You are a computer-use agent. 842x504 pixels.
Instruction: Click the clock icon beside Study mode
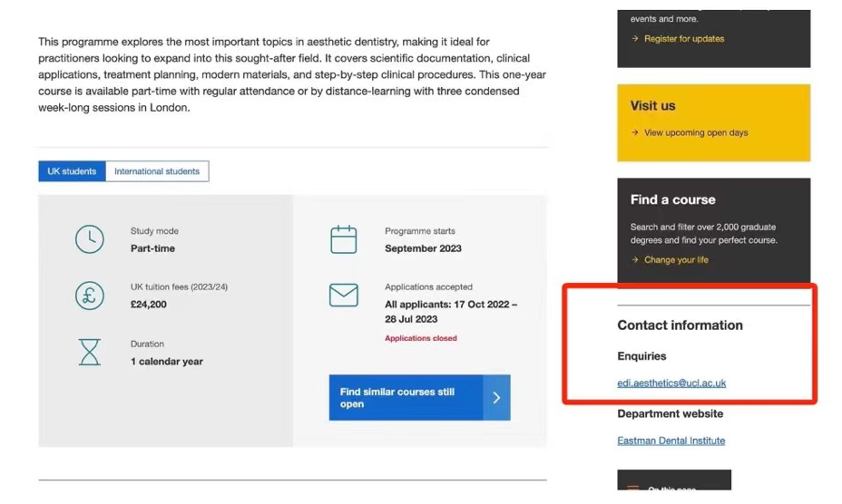[89, 239]
